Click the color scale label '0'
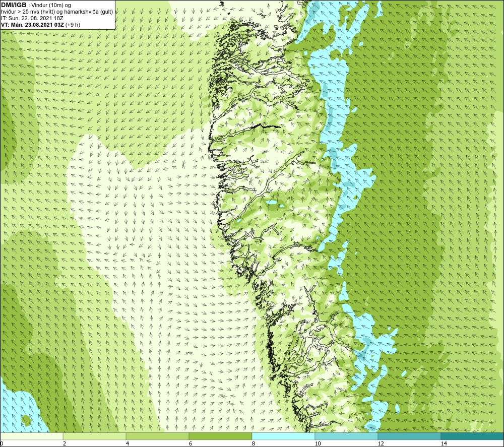 coord(2,443)
